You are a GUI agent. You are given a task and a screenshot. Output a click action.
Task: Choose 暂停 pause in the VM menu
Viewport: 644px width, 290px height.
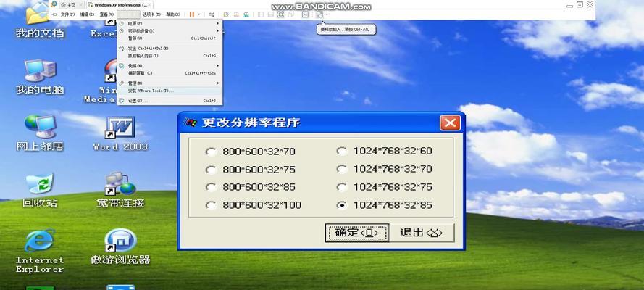coord(170,38)
